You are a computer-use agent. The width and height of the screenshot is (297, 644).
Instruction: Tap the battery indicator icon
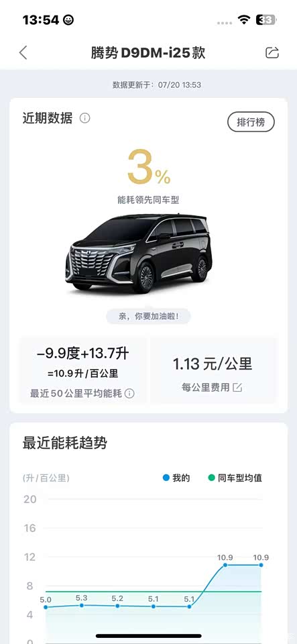pyautogui.click(x=265, y=19)
